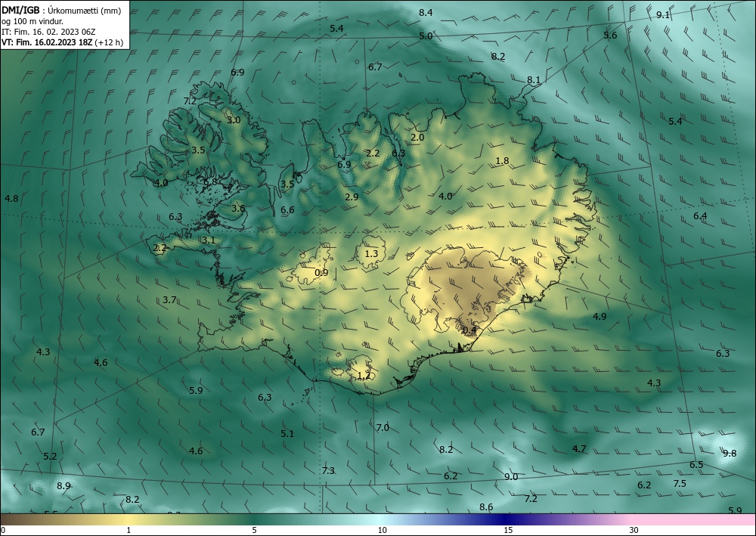Click the map value 8.9
756x536 pixels.
click(64, 486)
